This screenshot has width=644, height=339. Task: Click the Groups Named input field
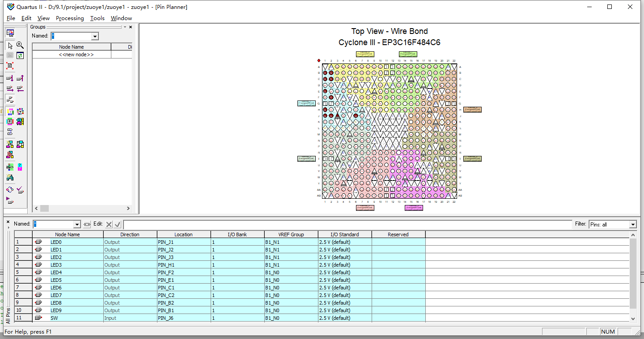point(71,36)
